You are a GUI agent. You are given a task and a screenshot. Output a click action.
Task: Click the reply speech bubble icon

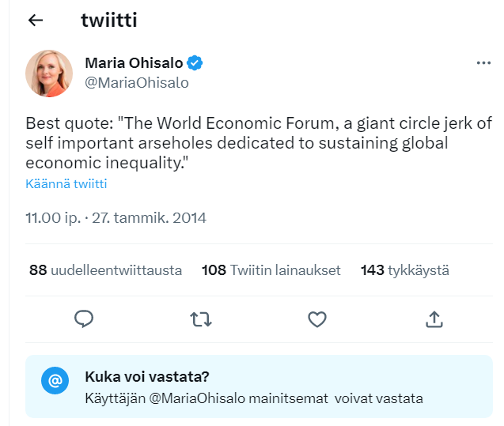pos(84,319)
